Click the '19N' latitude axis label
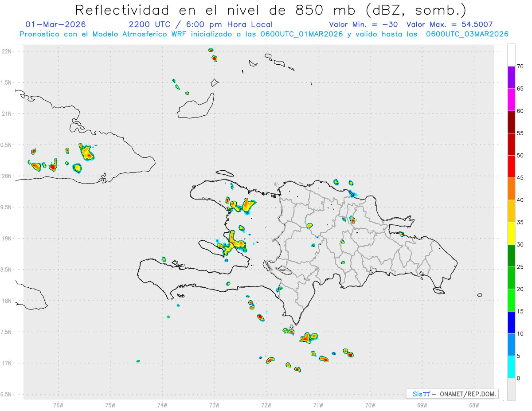Image resolution: width=532 pixels, height=411 pixels. point(8,239)
